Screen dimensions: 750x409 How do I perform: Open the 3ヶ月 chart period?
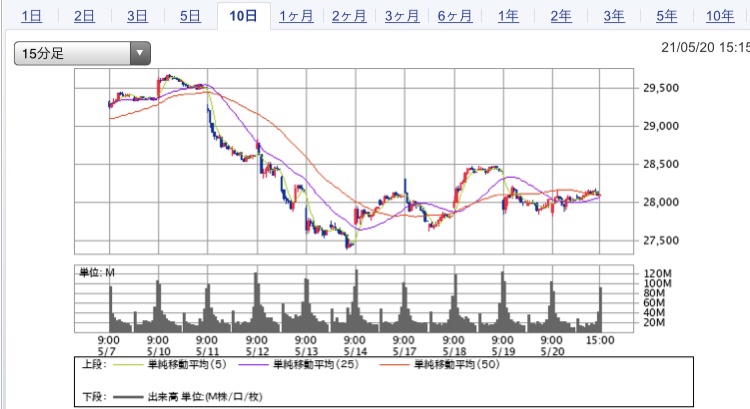(402, 16)
